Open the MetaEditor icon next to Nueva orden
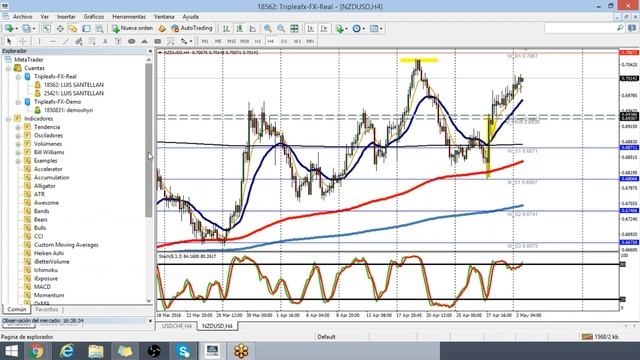Viewport: 640px width, 360px height. click(x=162, y=29)
